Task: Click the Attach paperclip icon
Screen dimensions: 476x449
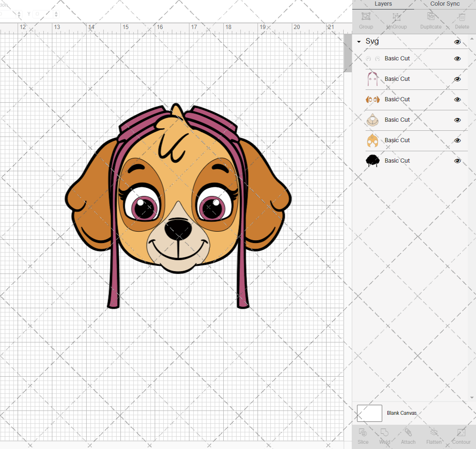Action: 408,432
